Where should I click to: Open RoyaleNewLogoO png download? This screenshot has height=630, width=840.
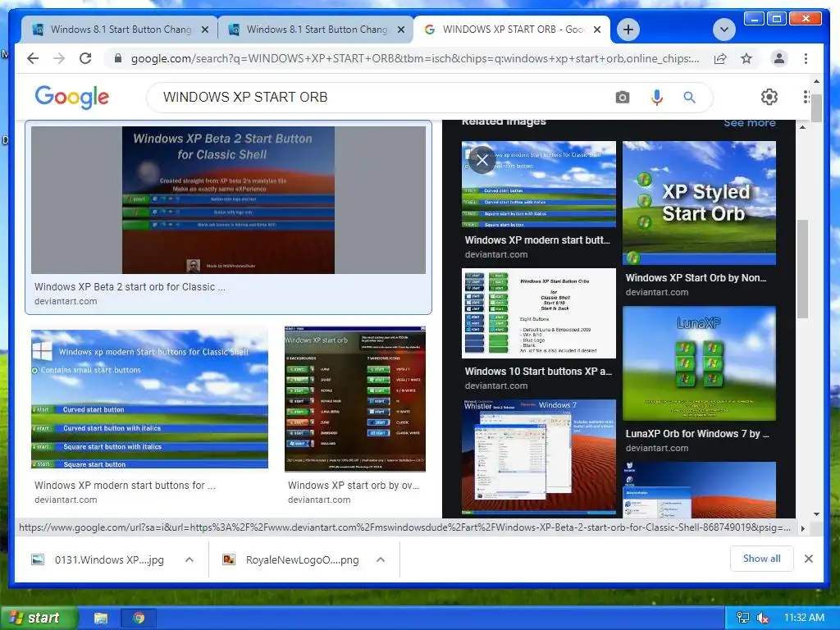click(292, 559)
